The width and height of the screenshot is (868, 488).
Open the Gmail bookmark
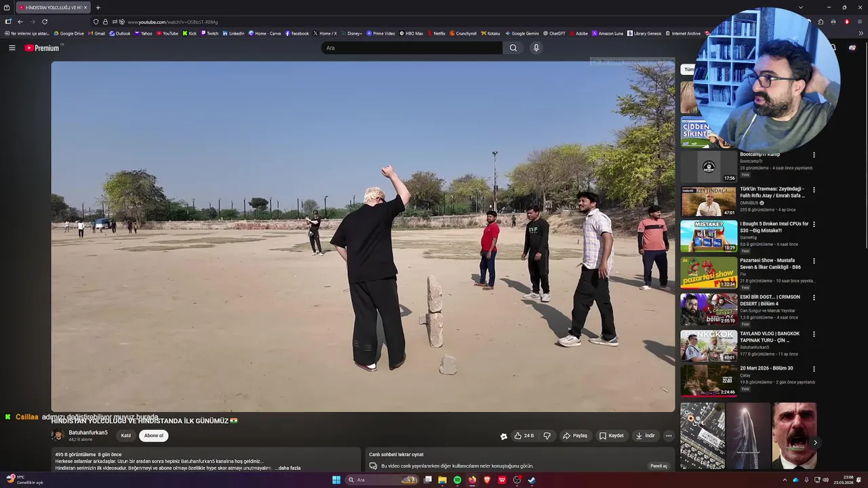pos(97,33)
